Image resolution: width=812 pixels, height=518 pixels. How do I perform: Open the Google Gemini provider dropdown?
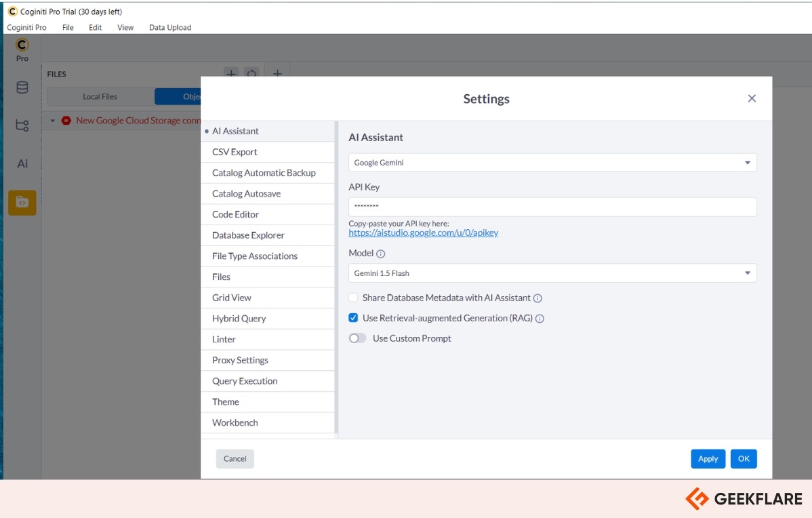coord(552,163)
